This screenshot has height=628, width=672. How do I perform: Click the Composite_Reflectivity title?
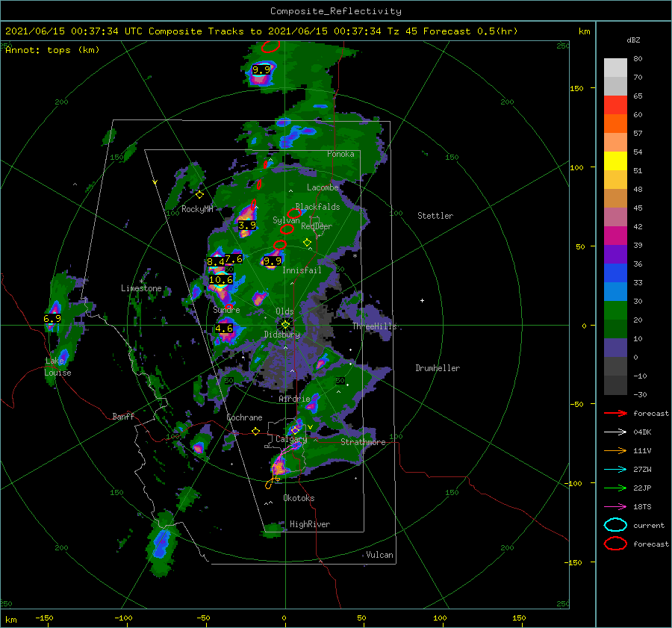[x=335, y=11]
